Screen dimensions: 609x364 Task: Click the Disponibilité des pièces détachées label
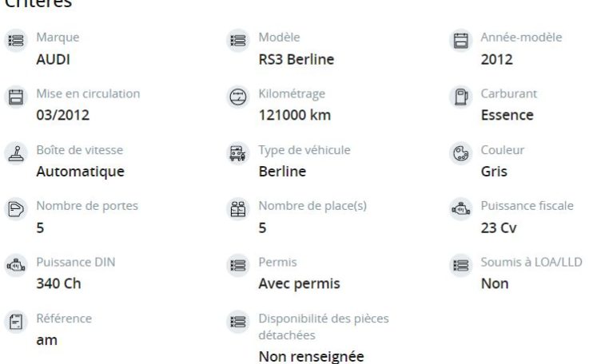324,326
